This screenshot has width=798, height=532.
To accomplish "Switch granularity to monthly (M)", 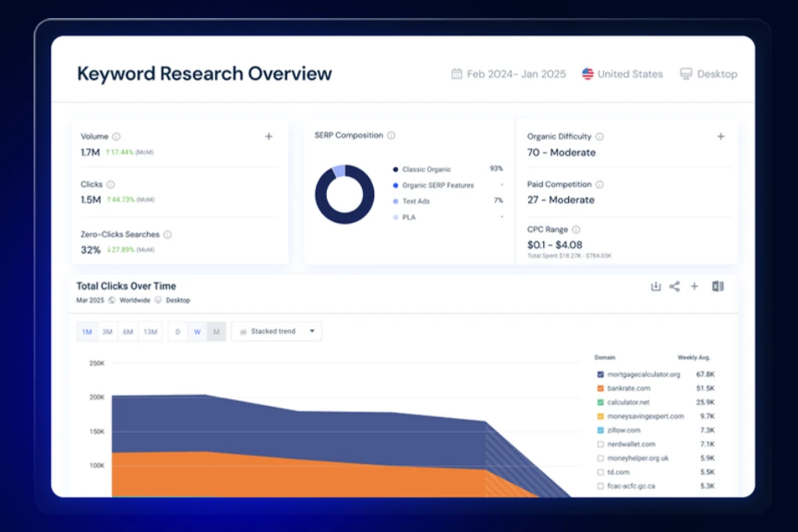I will (216, 332).
